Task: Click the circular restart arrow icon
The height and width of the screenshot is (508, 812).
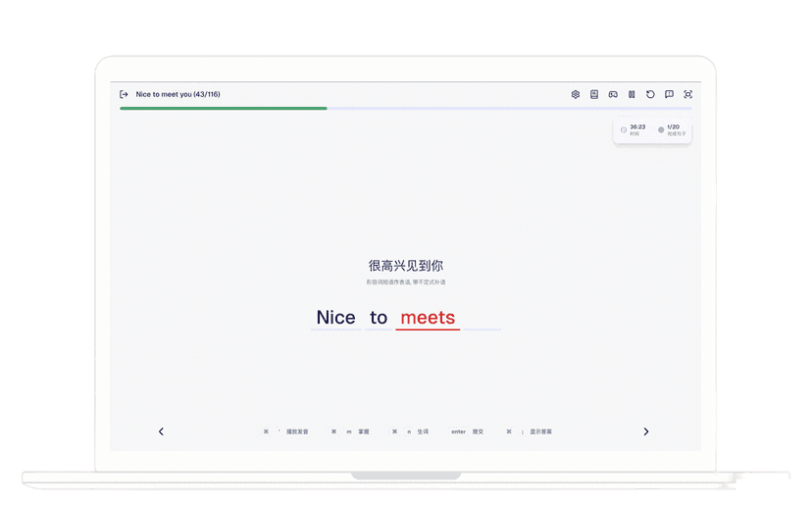Action: click(x=650, y=94)
